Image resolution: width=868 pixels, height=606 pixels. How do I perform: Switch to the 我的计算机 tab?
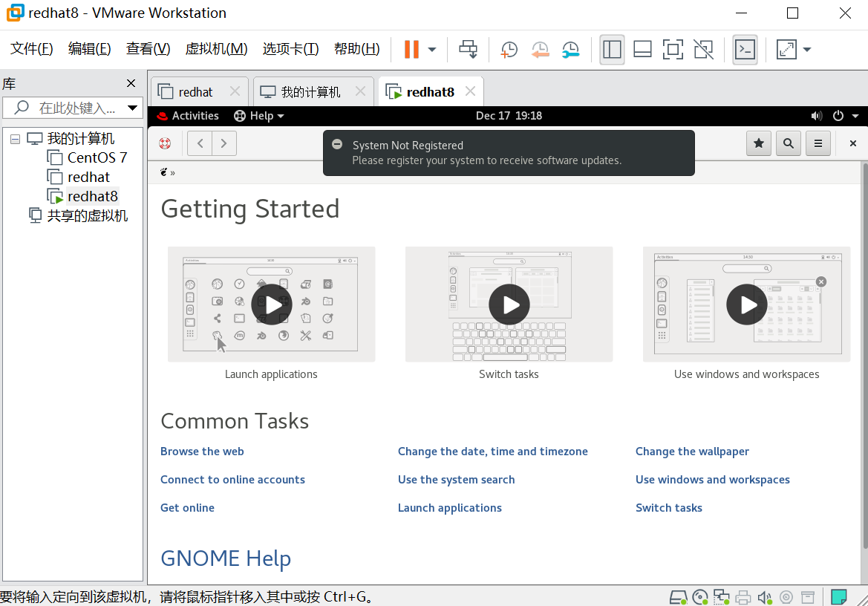click(310, 92)
